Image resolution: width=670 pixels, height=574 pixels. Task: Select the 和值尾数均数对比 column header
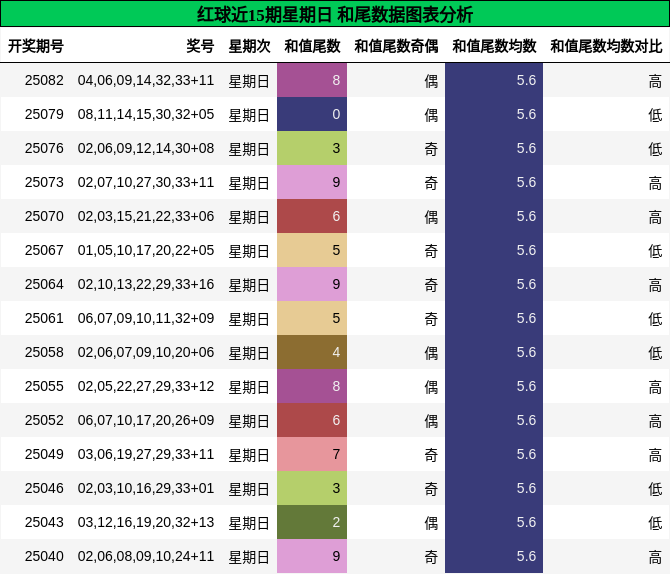(606, 46)
